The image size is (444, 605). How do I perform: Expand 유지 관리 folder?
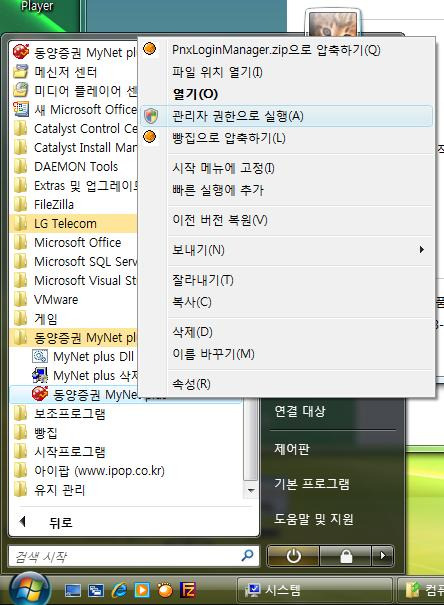tap(127, 490)
